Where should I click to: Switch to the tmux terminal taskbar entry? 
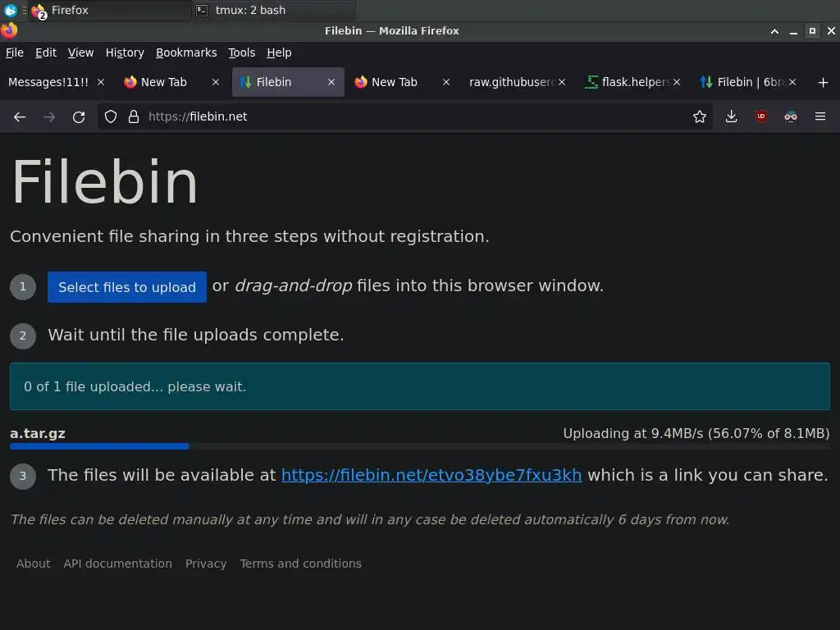pos(274,10)
